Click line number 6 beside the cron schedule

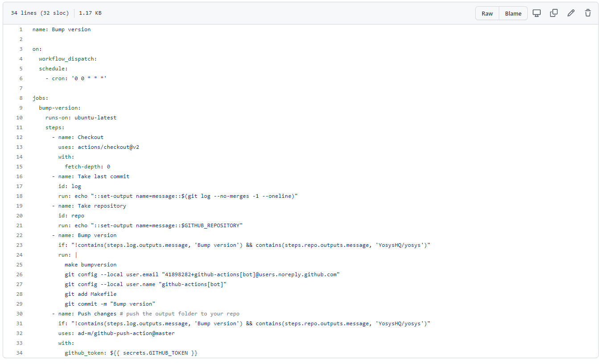click(x=21, y=78)
